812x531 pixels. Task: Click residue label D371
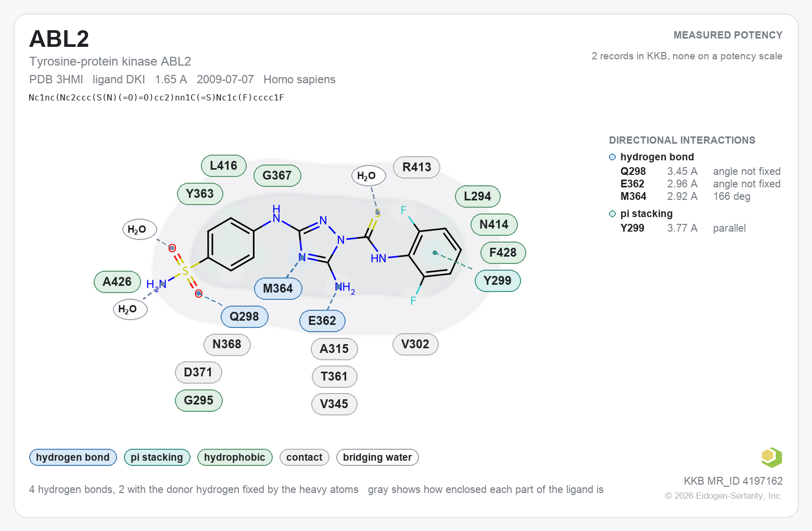pos(199,373)
